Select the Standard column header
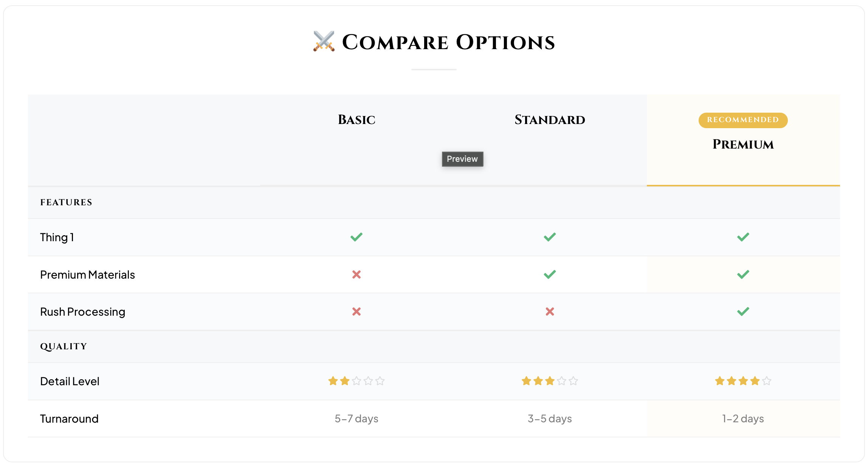The height and width of the screenshot is (465, 868). 550,120
